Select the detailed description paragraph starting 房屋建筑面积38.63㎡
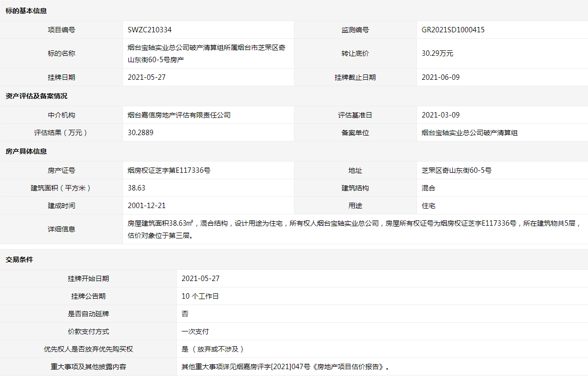The height and width of the screenshot is (376, 588). [354, 229]
